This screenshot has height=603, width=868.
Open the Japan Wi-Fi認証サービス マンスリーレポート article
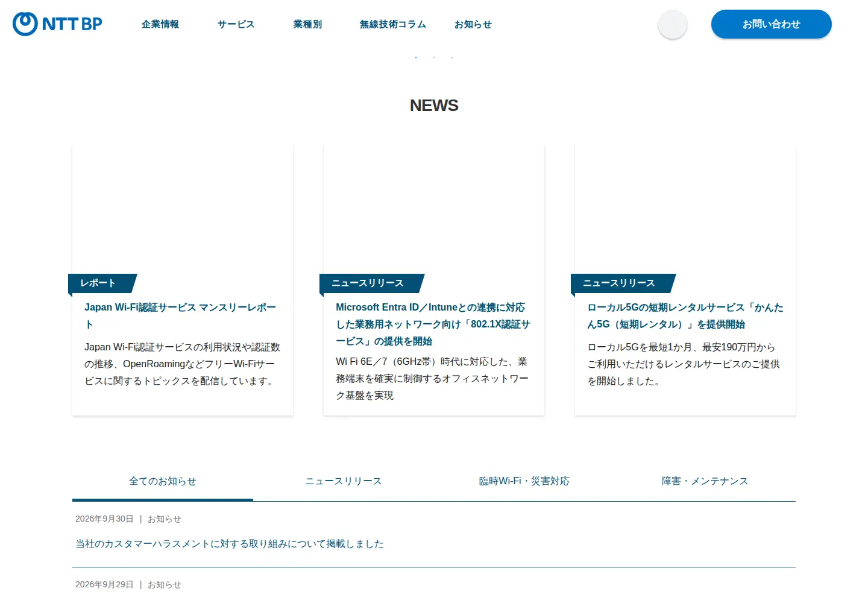pyautogui.click(x=180, y=315)
